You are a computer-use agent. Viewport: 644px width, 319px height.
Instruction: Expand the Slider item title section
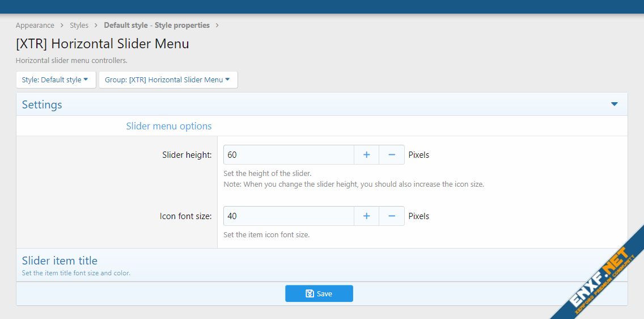click(x=60, y=261)
